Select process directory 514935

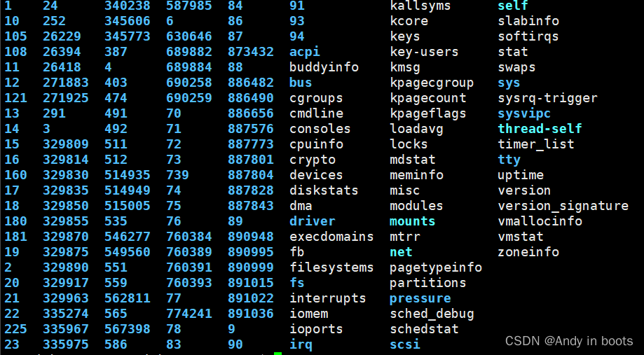pos(128,175)
